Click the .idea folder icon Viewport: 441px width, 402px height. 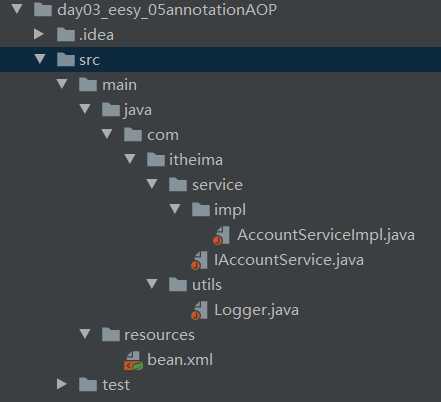(65, 34)
